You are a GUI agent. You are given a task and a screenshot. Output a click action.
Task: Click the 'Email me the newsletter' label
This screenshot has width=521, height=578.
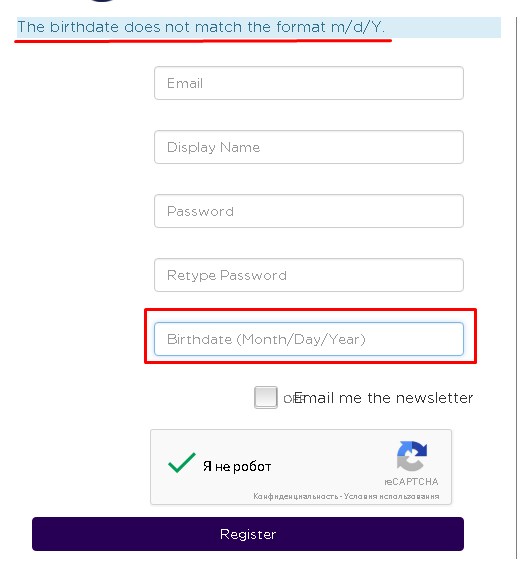click(383, 398)
